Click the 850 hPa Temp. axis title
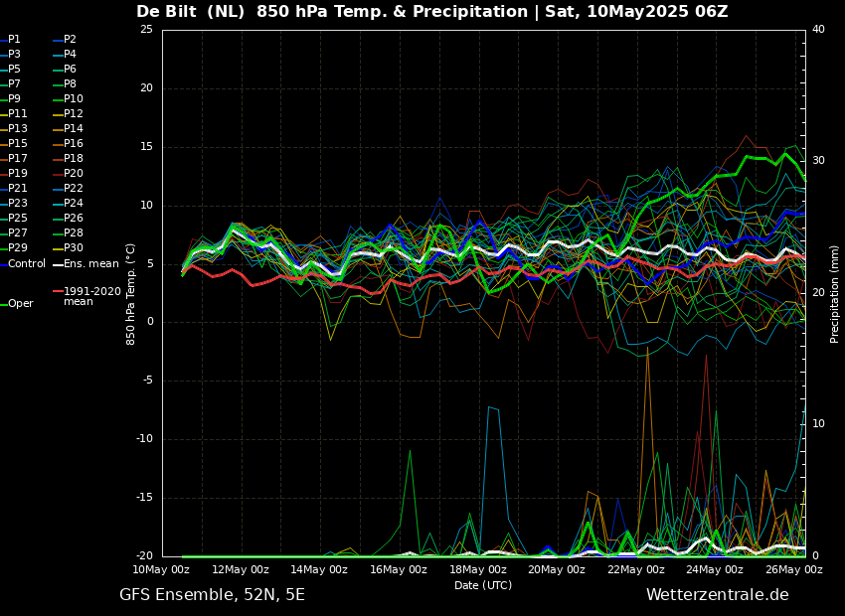 pos(131,293)
